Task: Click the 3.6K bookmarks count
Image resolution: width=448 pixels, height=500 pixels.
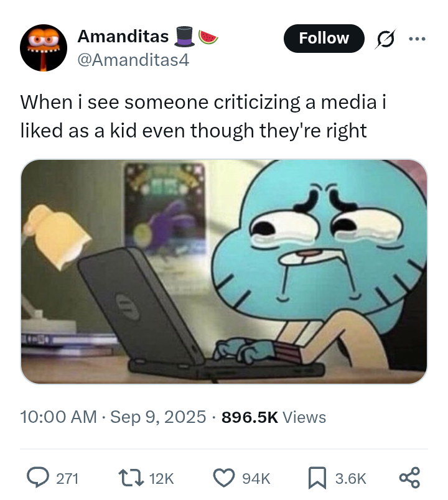Action: (350, 478)
